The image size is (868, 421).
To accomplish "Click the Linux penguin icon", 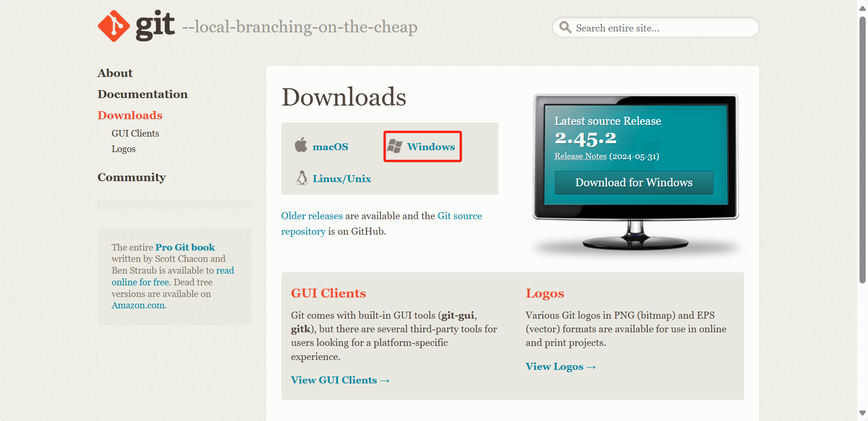I will [x=302, y=178].
